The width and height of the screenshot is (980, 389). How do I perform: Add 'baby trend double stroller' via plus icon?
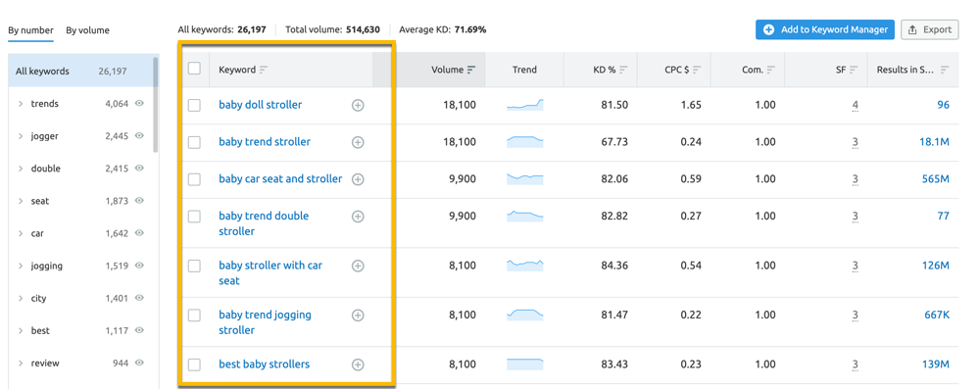pyautogui.click(x=358, y=217)
